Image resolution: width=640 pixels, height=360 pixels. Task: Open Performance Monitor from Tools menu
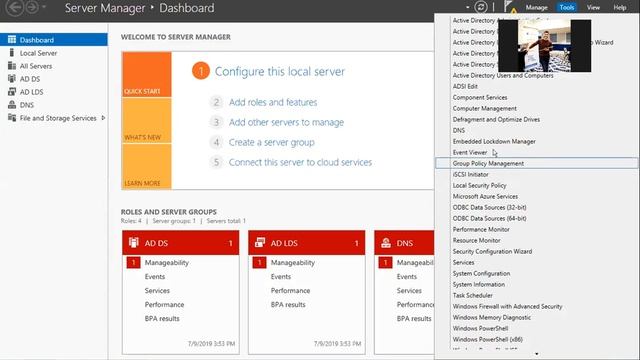click(x=481, y=229)
